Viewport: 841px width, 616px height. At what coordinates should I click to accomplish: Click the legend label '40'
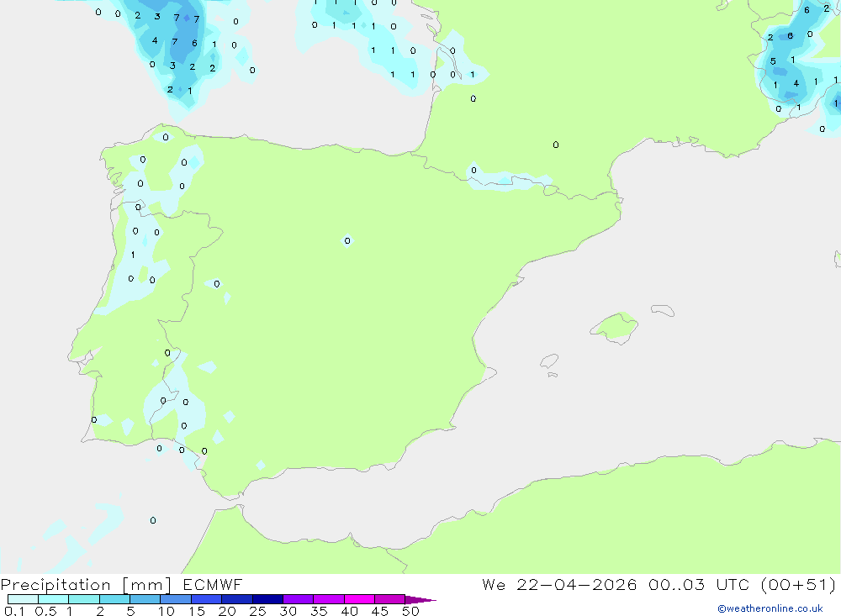[349, 611]
